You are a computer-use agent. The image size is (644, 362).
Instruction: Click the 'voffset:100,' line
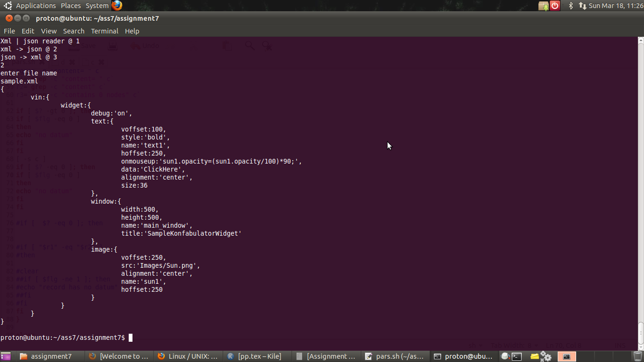click(144, 129)
